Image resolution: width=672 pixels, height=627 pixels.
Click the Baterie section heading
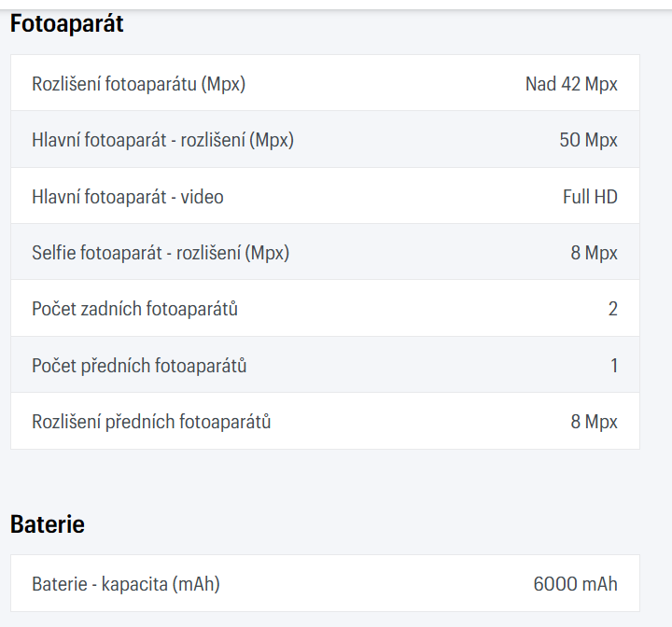coord(48,524)
